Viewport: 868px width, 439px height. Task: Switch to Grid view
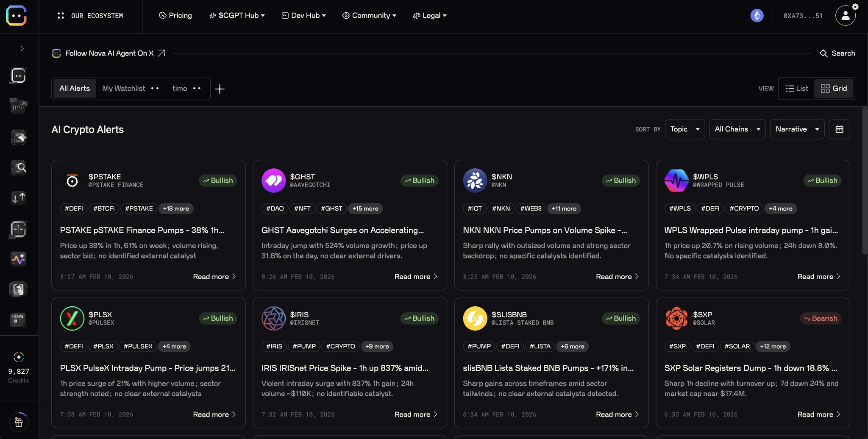(x=834, y=89)
